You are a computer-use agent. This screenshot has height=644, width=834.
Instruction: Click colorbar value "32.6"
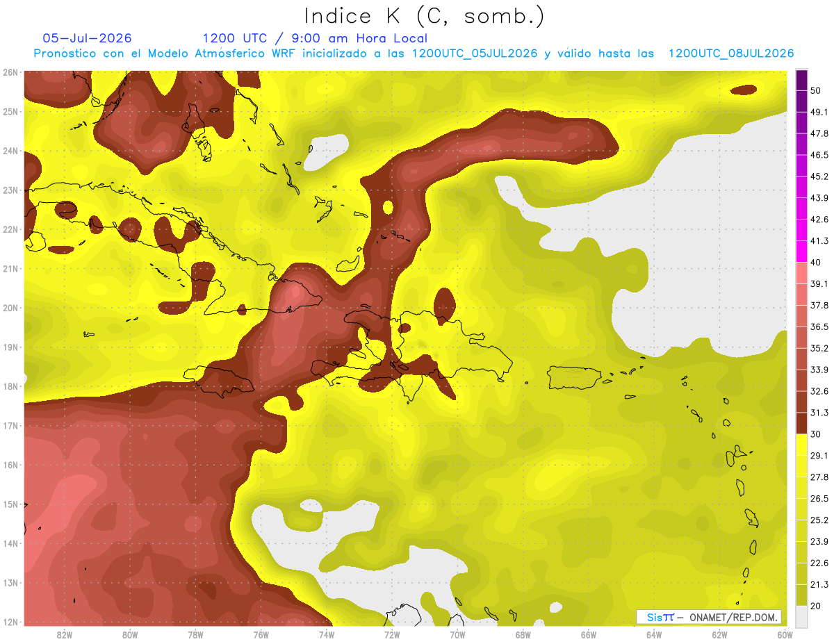click(819, 391)
